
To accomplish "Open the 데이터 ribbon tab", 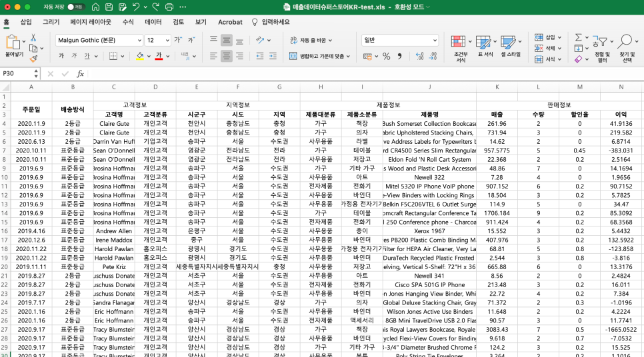I will (x=153, y=22).
